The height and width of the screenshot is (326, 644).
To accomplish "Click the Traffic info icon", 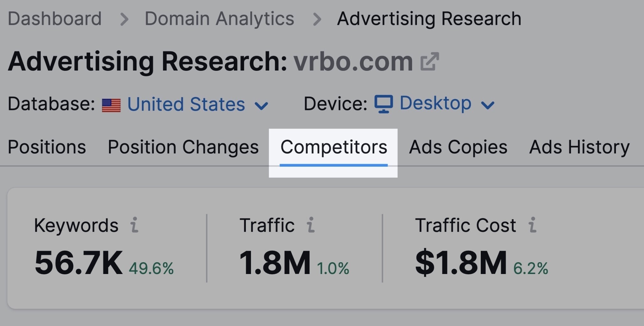I will (311, 225).
